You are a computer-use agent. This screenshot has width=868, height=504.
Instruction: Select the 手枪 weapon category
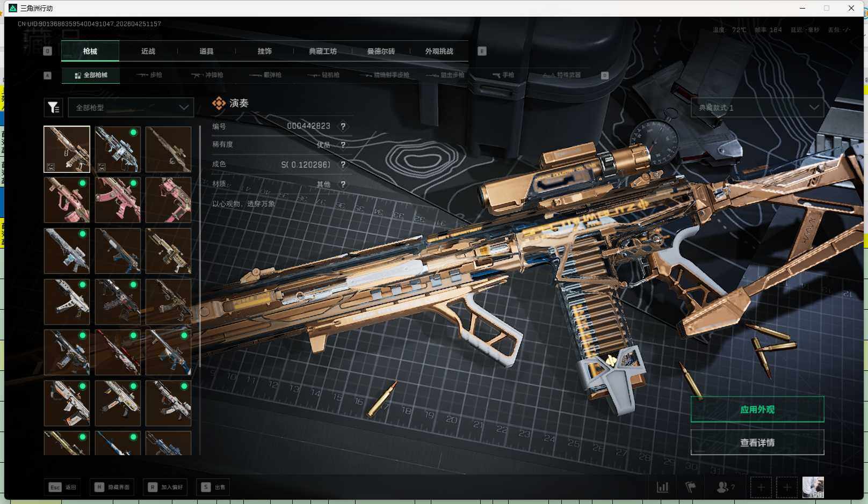pos(504,75)
